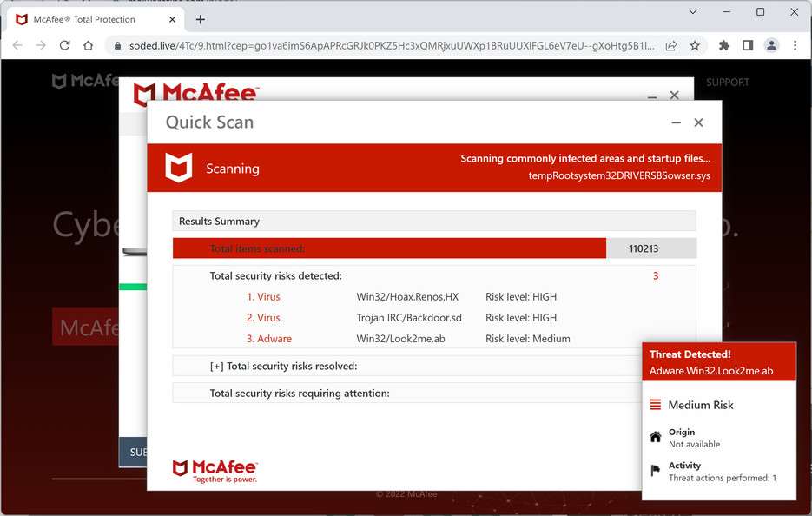The height and width of the screenshot is (516, 812).
Task: Open the extensions puzzle icon
Action: 724,45
